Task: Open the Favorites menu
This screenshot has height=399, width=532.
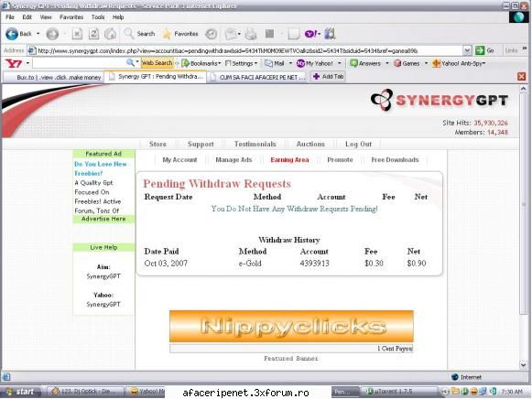Action: (x=71, y=17)
